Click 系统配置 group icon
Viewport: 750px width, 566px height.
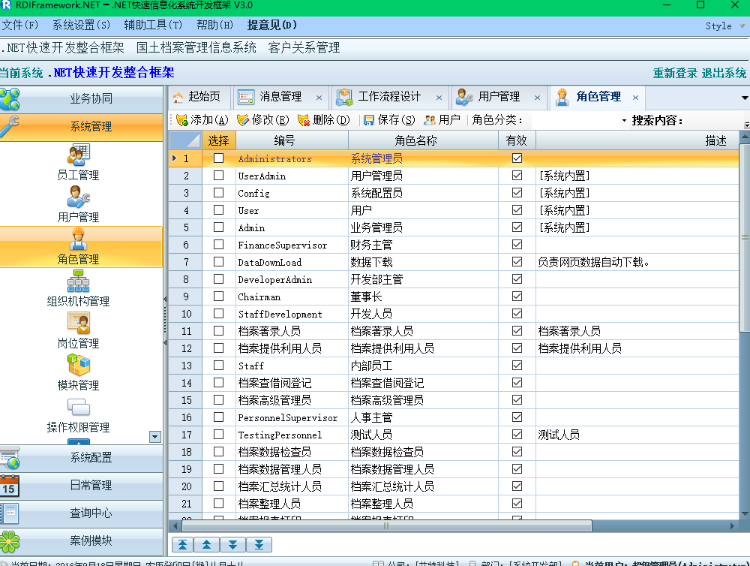pyautogui.click(x=10, y=458)
